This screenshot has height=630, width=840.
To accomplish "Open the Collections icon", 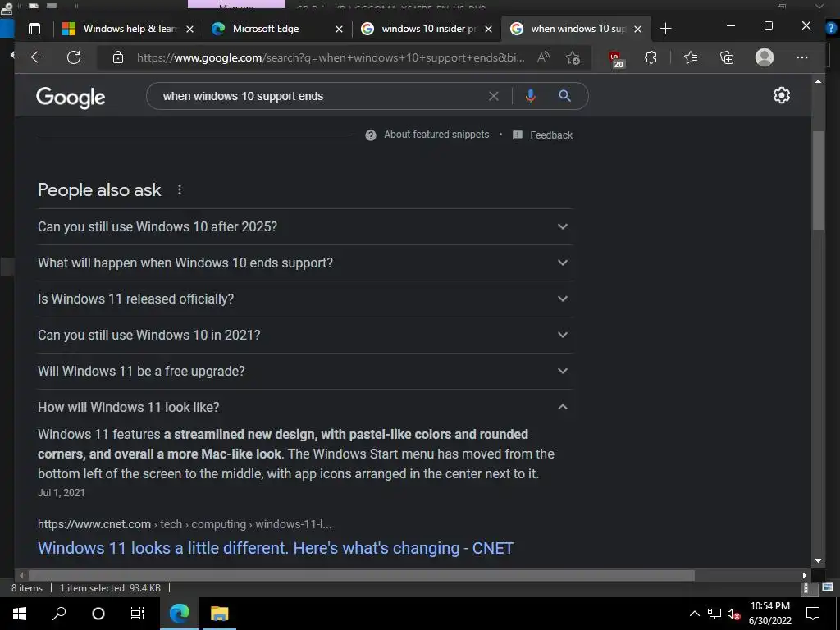I will (727, 57).
